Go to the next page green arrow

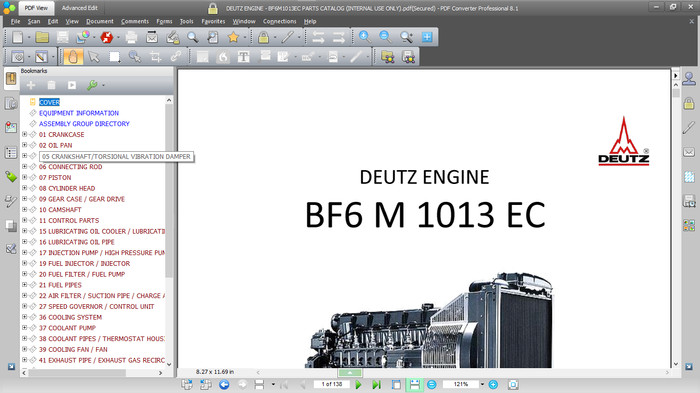(358, 385)
